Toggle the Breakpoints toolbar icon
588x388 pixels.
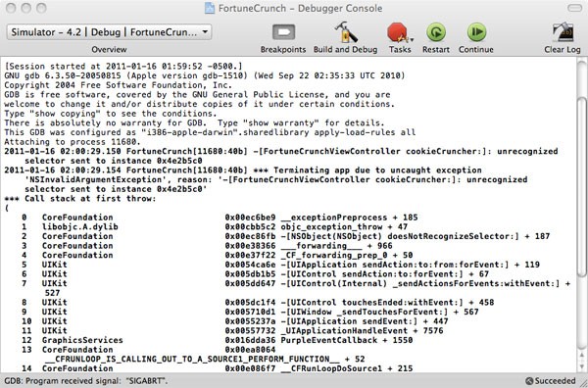pyautogui.click(x=283, y=32)
